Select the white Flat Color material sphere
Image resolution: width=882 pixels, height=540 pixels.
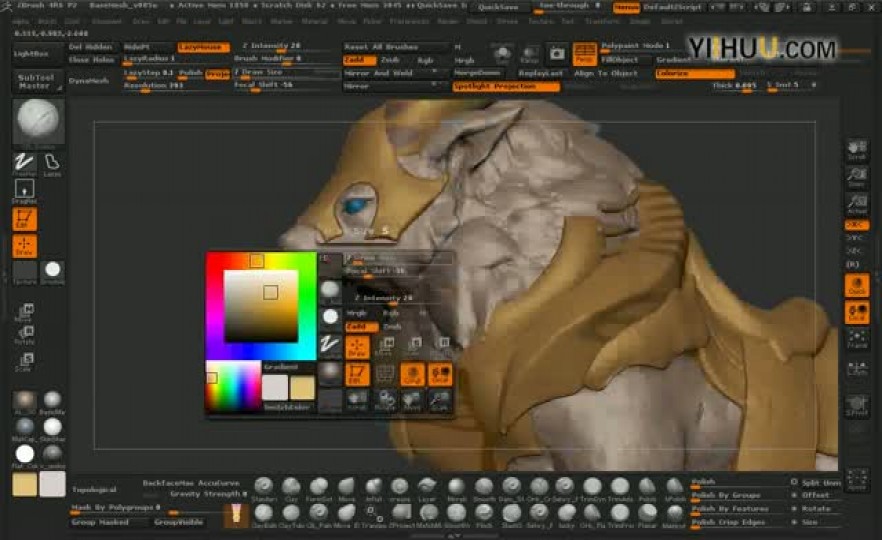coord(25,454)
